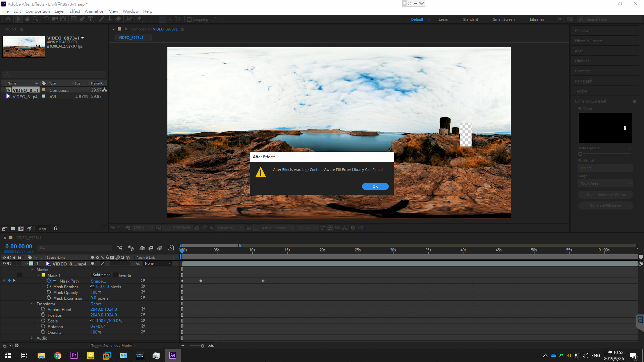Screen dimensions: 644x362
Task: Toggle the Mask Opacity stopwatch
Action: pos(49,292)
